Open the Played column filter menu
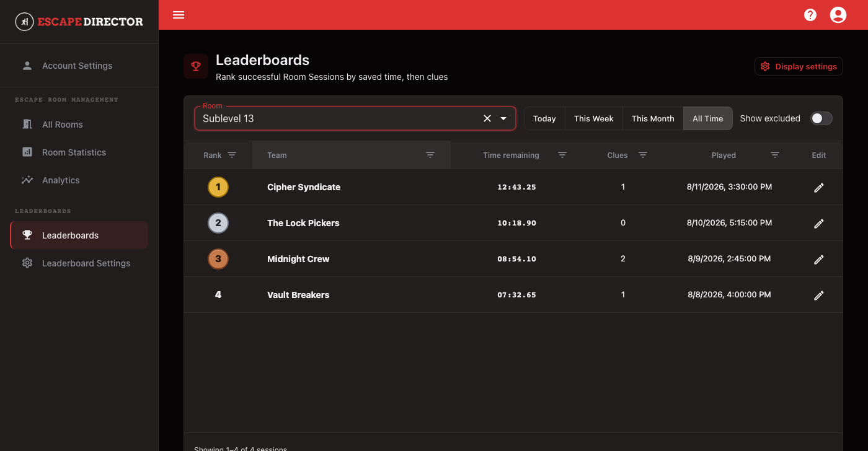 click(775, 155)
